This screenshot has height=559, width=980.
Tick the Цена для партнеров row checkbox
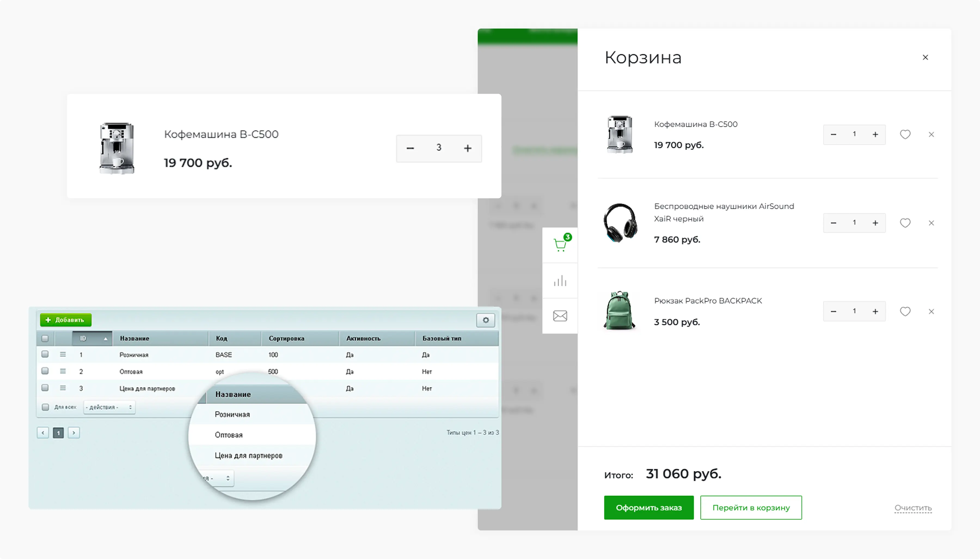point(45,388)
